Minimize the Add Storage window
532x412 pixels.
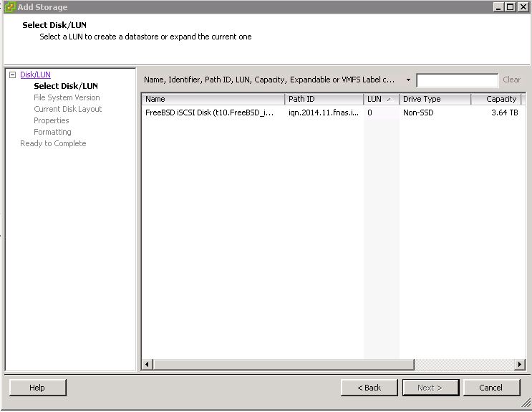click(x=498, y=6)
